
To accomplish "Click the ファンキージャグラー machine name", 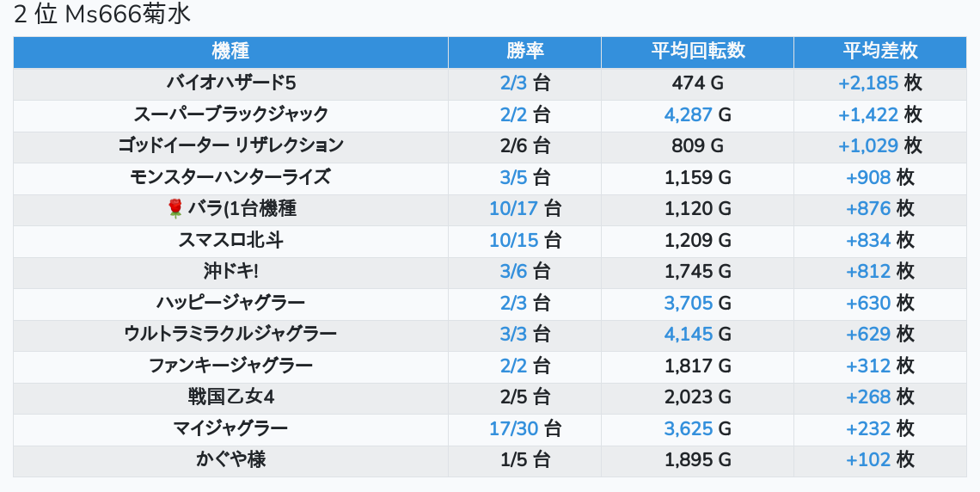I will pyautogui.click(x=230, y=366).
